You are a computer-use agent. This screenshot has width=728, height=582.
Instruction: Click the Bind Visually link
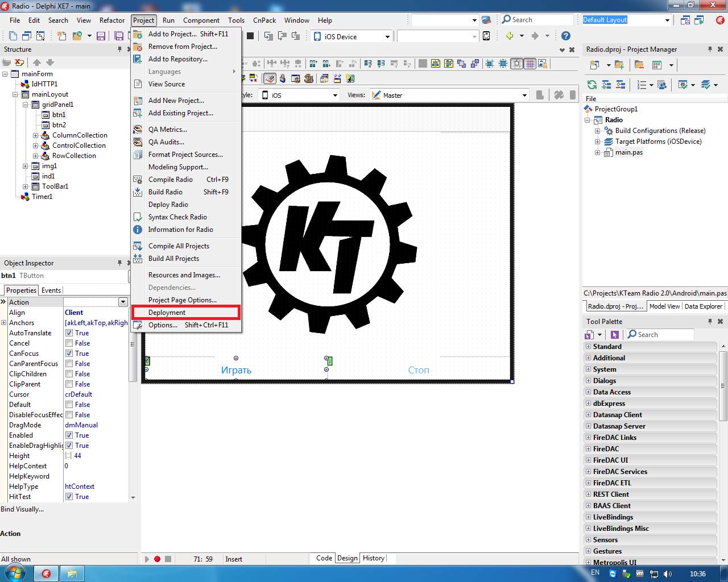pyautogui.click(x=22, y=509)
